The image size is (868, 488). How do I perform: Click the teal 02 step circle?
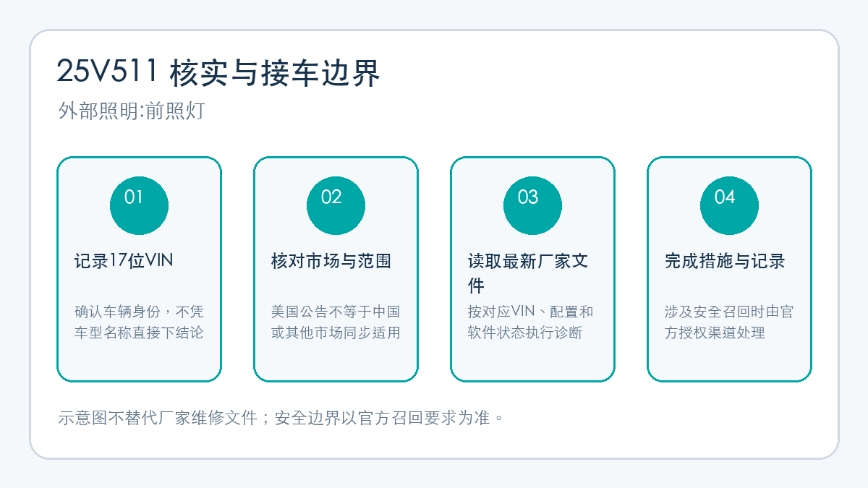point(336,205)
